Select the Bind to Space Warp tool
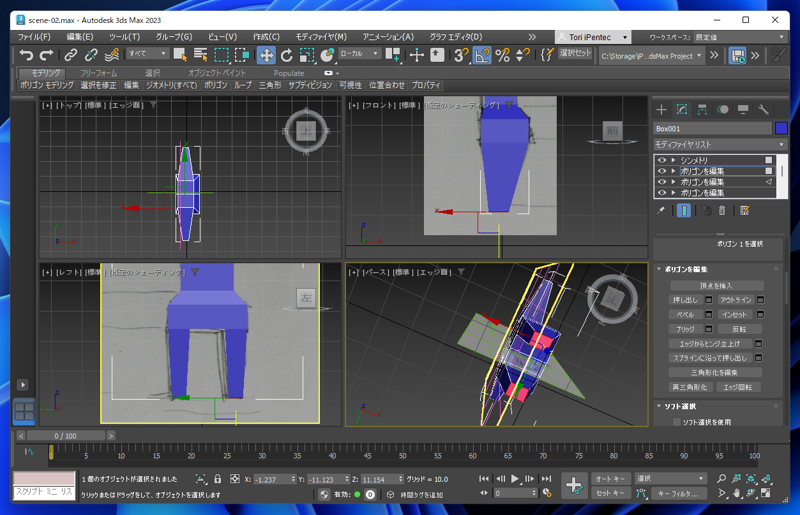 [112, 55]
